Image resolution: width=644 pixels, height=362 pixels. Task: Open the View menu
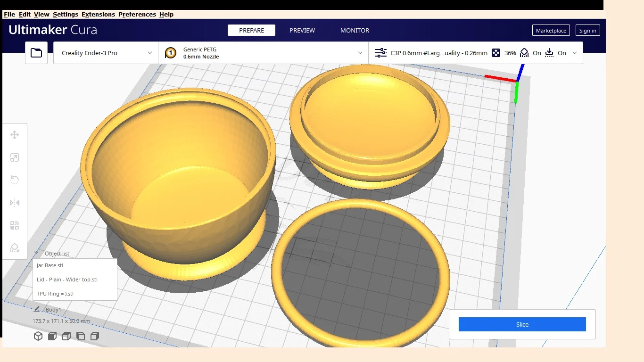click(41, 14)
